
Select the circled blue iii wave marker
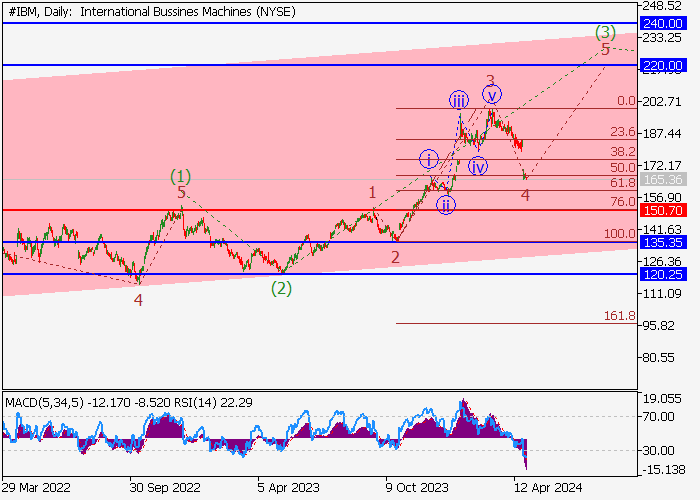click(459, 100)
